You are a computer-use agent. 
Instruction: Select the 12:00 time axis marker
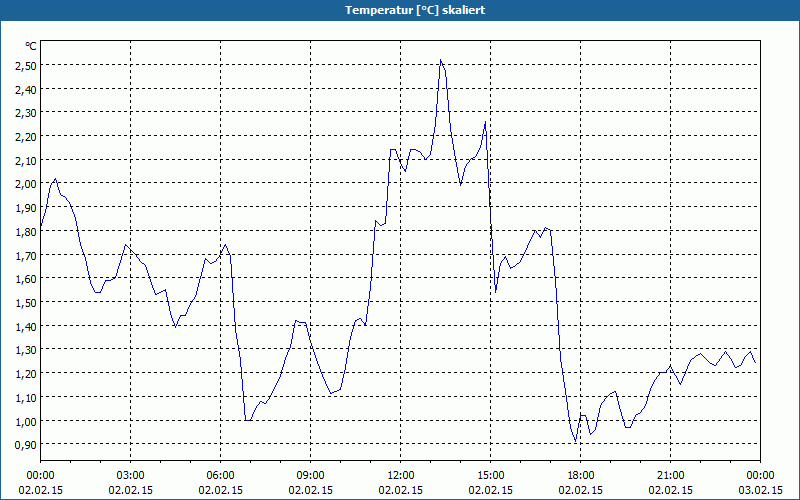(x=401, y=476)
